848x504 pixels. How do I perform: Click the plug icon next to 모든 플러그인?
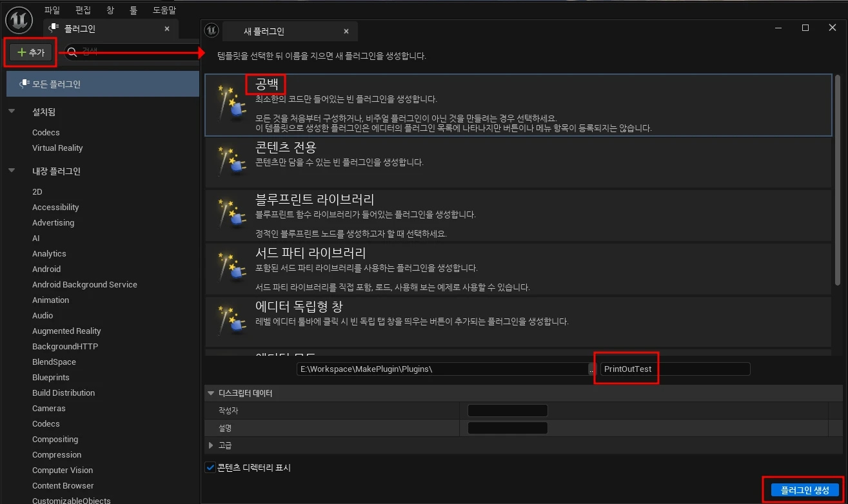click(x=25, y=82)
